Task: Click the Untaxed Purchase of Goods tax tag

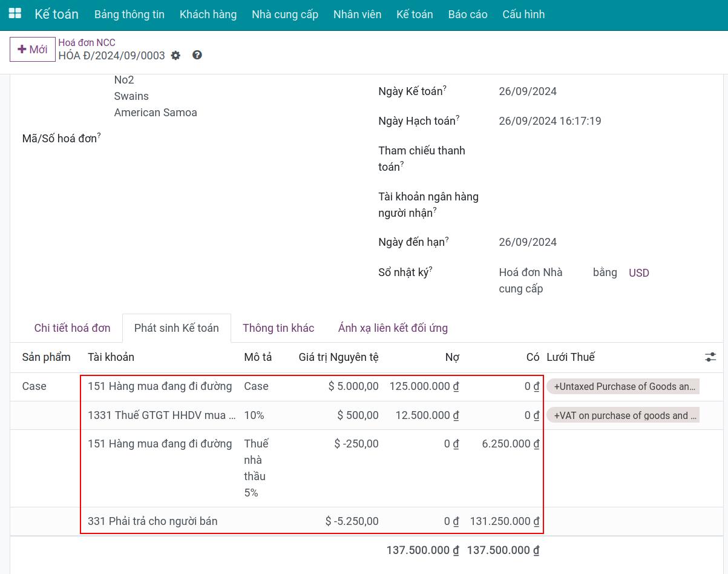Action: click(623, 387)
